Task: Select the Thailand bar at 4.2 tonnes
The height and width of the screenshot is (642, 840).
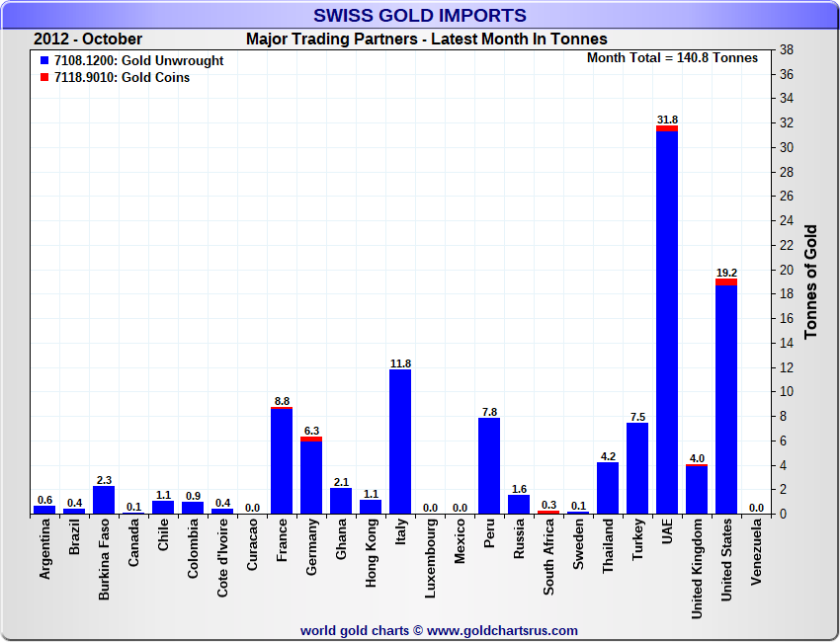Action: [608, 488]
